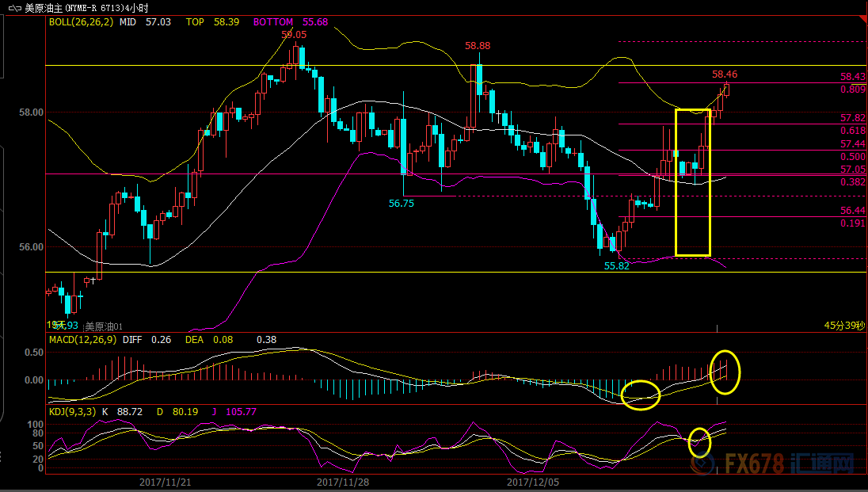Click the 58.00 price axis label
868x492 pixels.
tap(31, 113)
